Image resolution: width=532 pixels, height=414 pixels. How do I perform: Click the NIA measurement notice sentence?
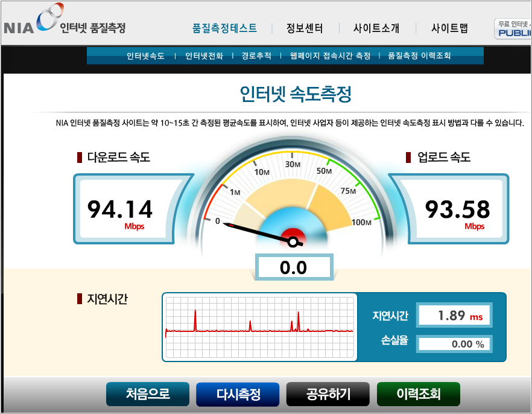(290, 123)
